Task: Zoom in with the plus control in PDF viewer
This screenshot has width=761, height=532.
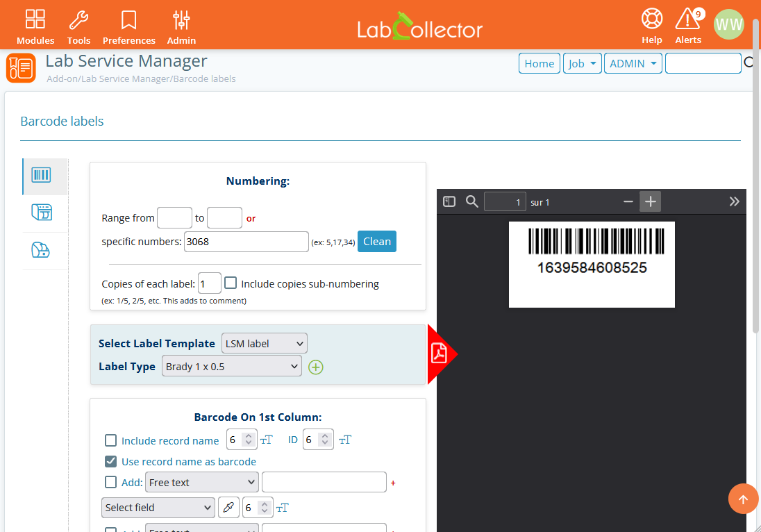Action: click(x=650, y=201)
